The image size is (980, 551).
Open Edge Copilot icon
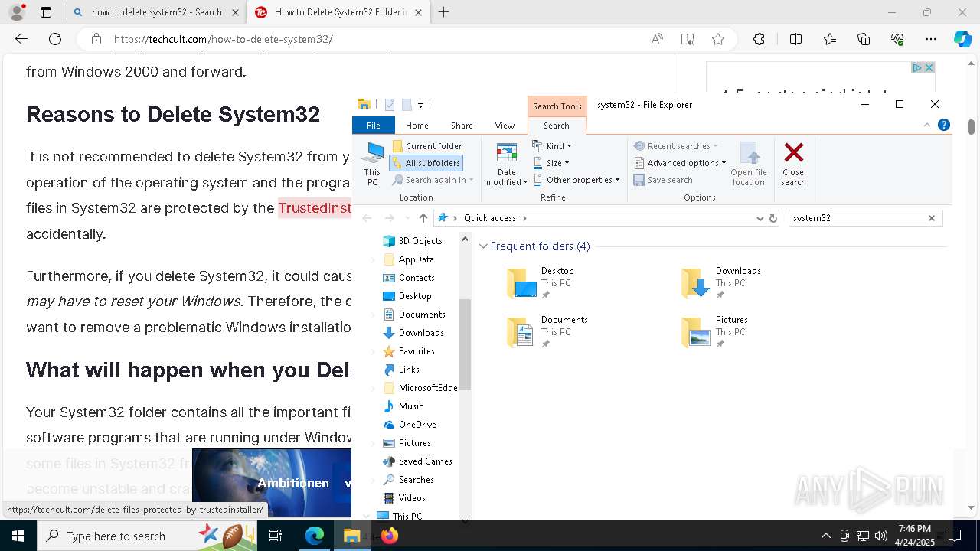pos(962,39)
